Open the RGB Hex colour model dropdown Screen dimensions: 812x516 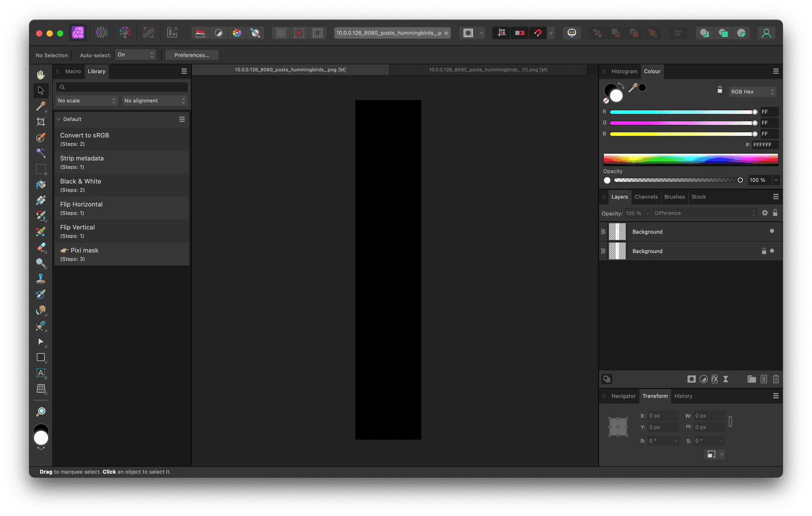(752, 92)
